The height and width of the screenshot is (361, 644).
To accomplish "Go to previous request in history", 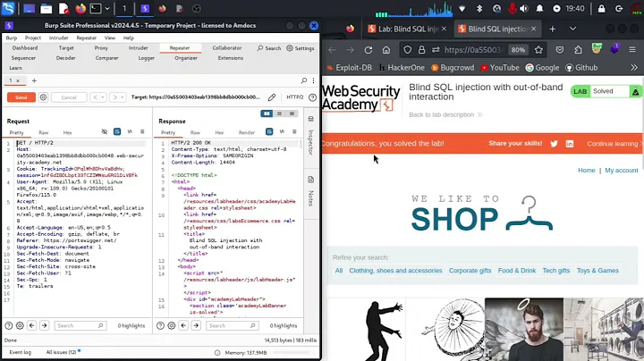I will coord(96,97).
